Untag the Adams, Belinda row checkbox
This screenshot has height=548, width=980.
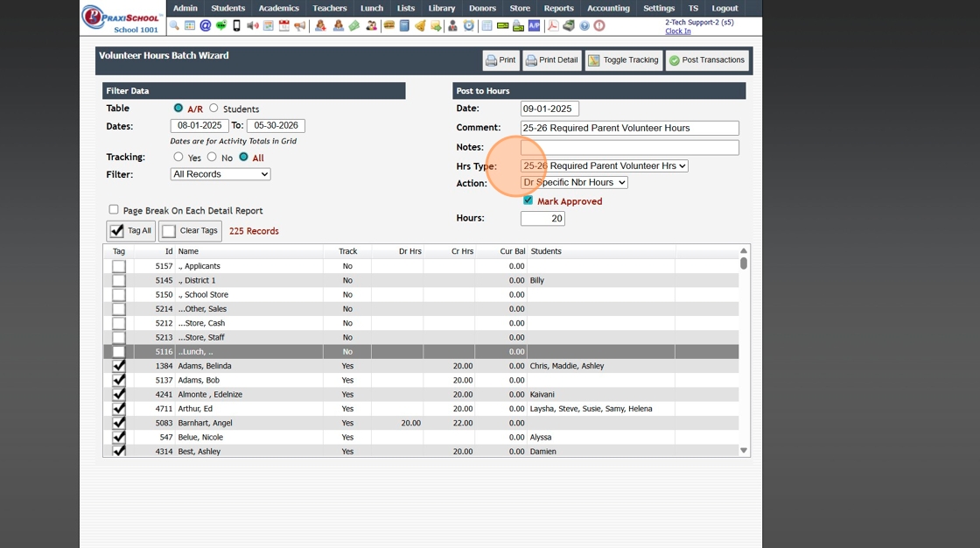click(x=119, y=366)
